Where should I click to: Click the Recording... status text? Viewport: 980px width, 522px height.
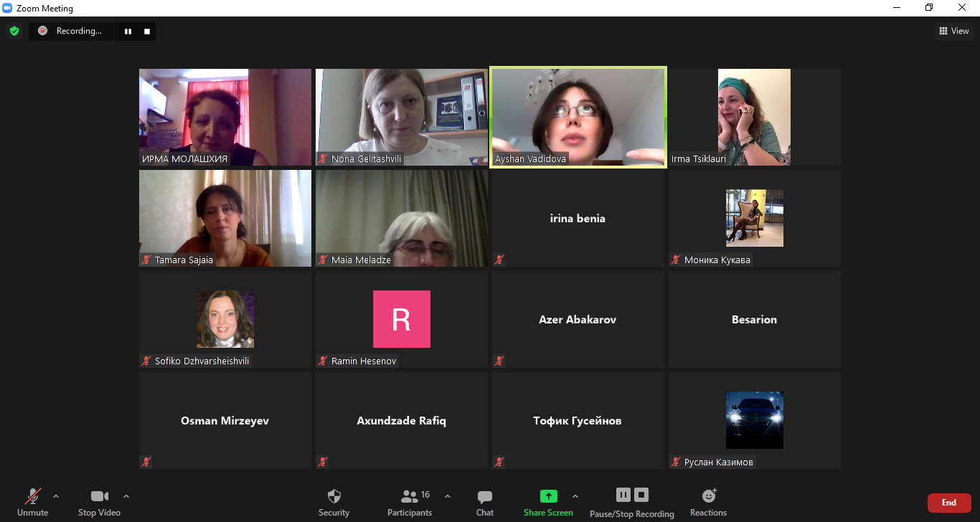[79, 31]
